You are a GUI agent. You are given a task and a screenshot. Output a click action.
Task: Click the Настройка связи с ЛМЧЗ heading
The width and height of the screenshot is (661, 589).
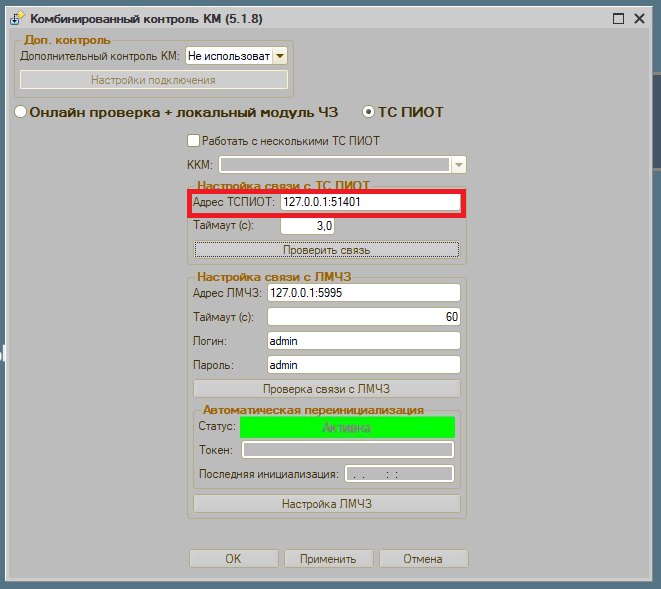click(274, 277)
